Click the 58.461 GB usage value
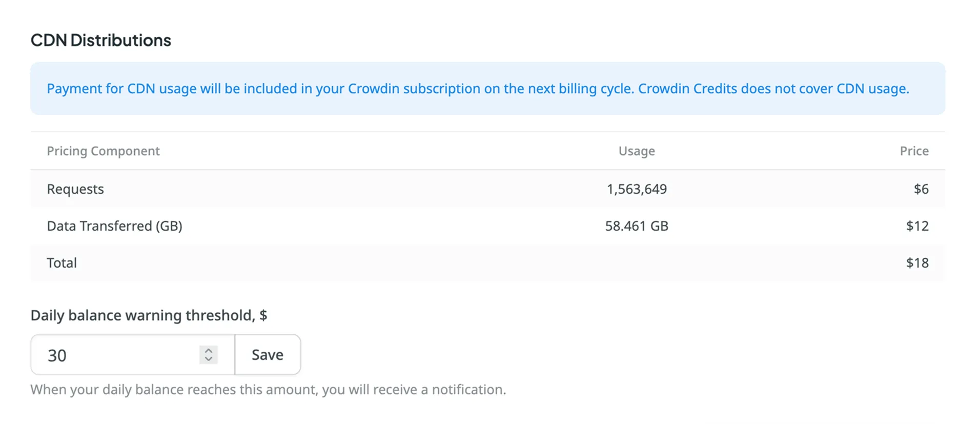Screen dimensions: 980x424 click(636, 226)
